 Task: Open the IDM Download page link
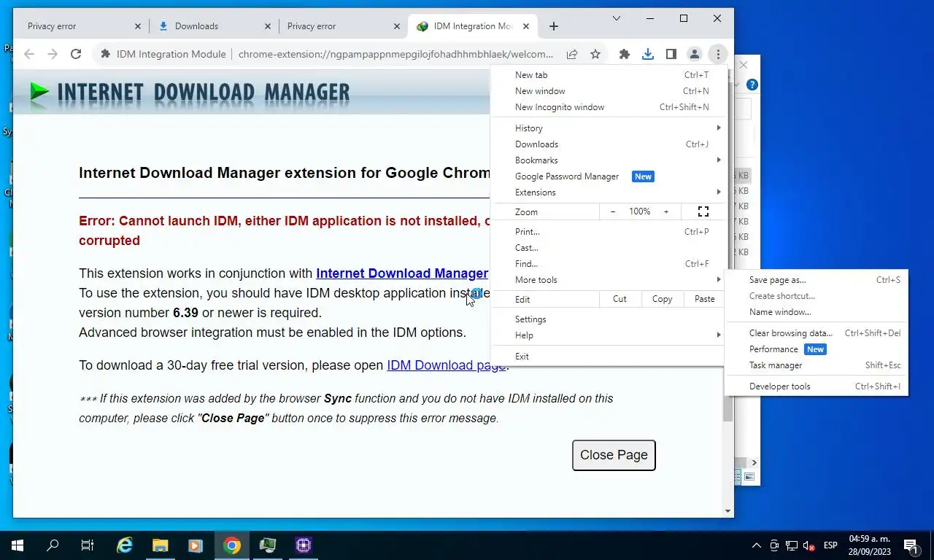(x=447, y=365)
